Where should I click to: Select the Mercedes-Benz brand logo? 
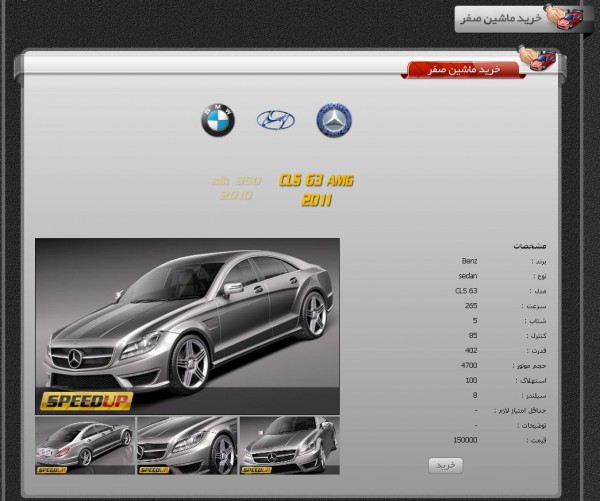point(334,120)
